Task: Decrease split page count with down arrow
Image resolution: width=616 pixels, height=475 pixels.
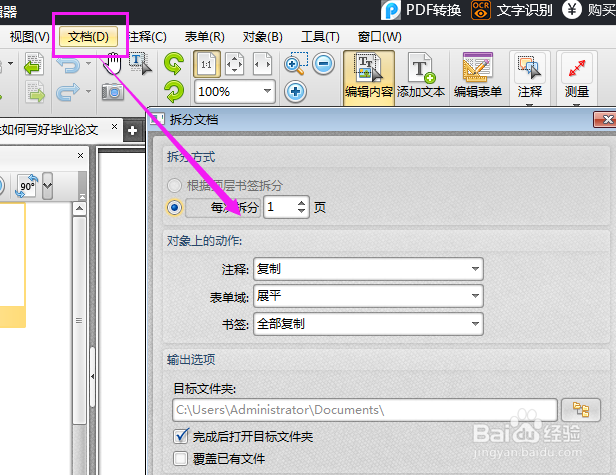Action: (301, 211)
